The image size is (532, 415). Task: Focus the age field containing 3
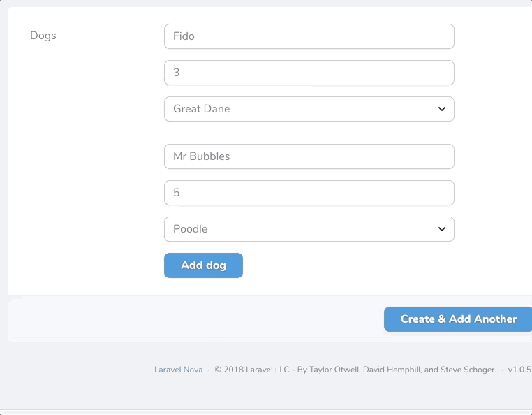coord(309,73)
